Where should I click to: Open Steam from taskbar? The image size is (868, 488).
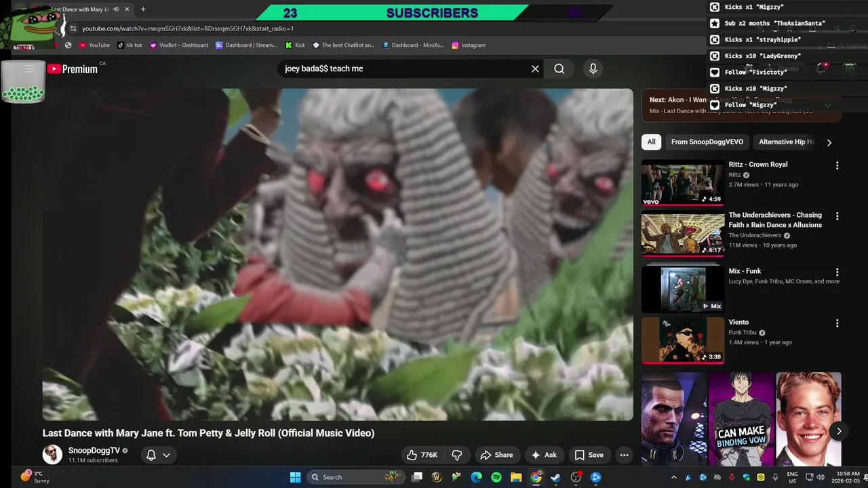coord(556,477)
